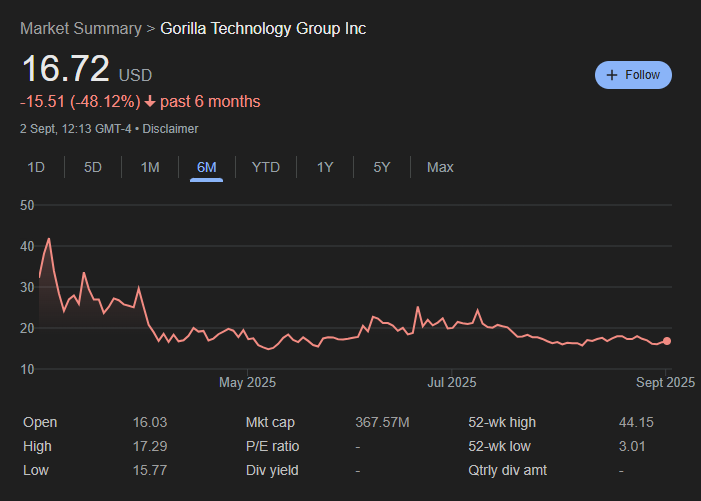This screenshot has height=501, width=701.
Task: Click the -15.51 (-48.12%) change text
Action: pyautogui.click(x=80, y=102)
